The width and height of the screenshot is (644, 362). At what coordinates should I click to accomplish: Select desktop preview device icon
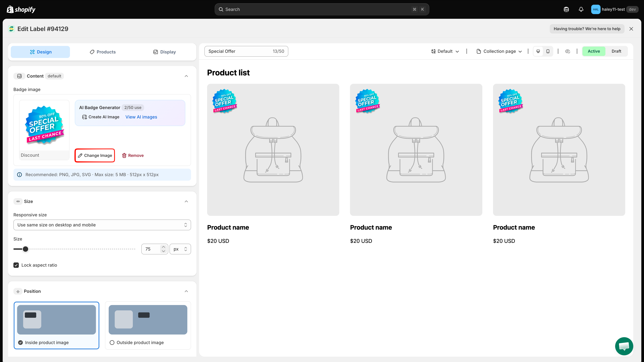pyautogui.click(x=538, y=51)
